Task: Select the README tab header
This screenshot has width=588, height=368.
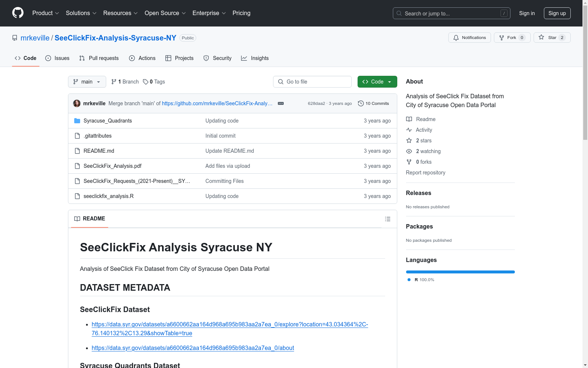Action: (90, 219)
